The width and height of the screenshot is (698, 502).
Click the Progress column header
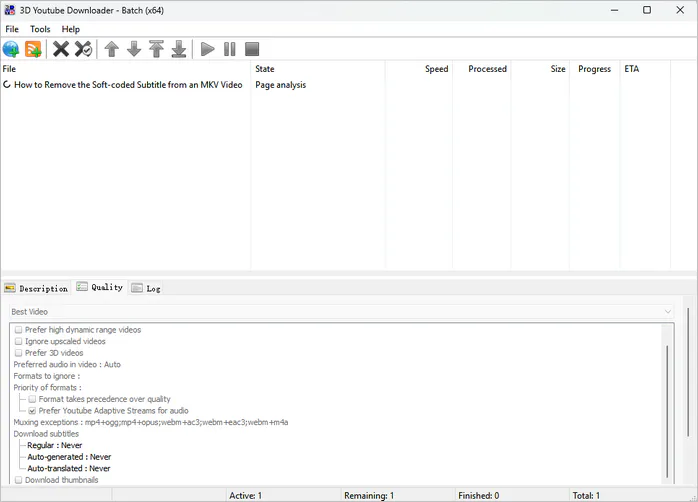coord(594,69)
